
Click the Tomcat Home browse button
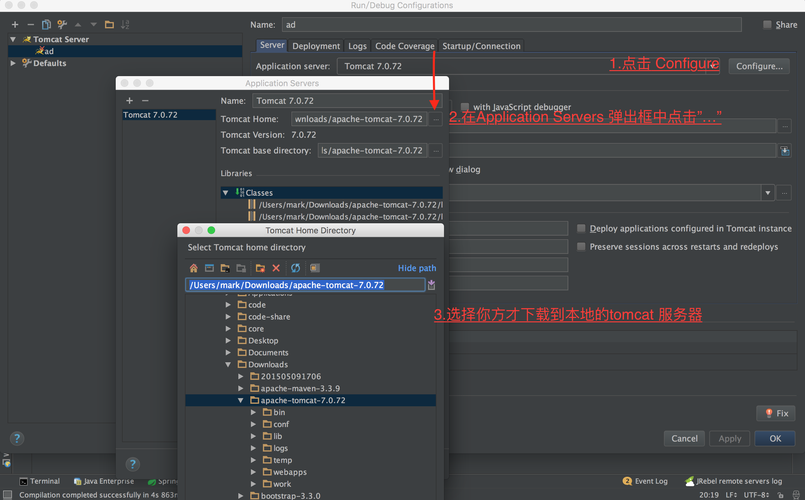tap(435, 119)
